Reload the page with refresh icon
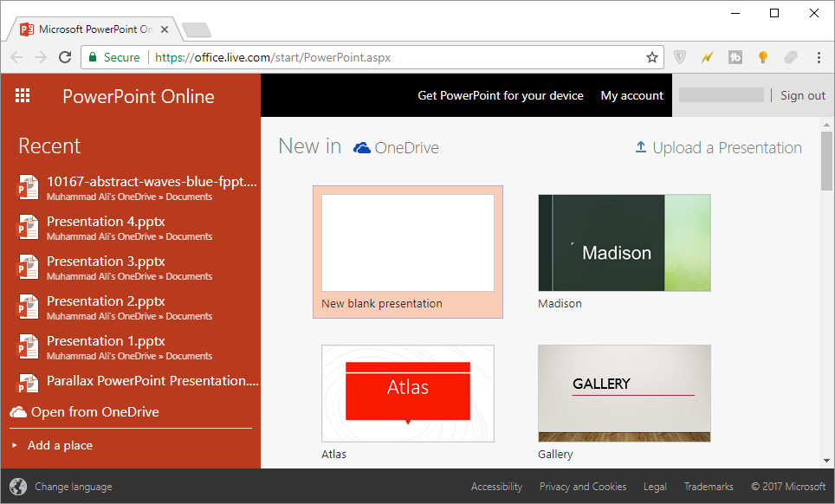This screenshot has height=504, width=835. [65, 57]
